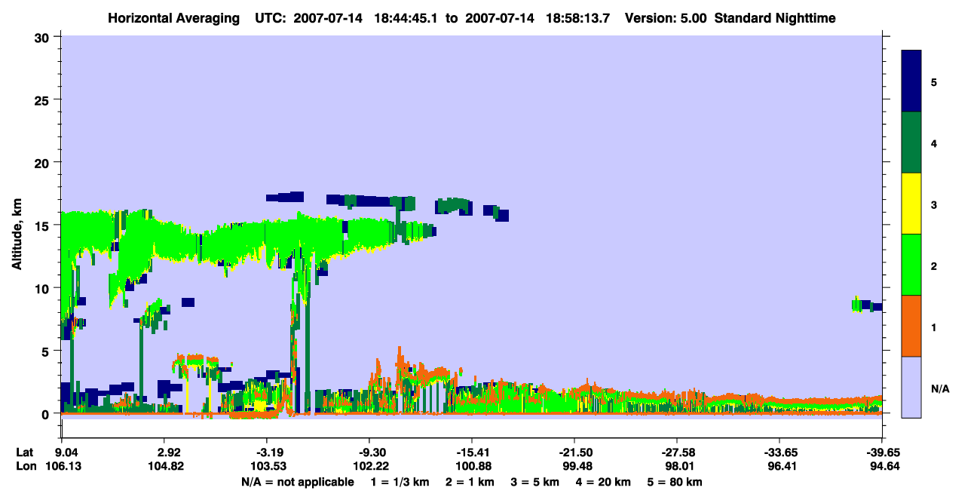
Task: Click the 30 km altitude axis label
Action: (44, 37)
